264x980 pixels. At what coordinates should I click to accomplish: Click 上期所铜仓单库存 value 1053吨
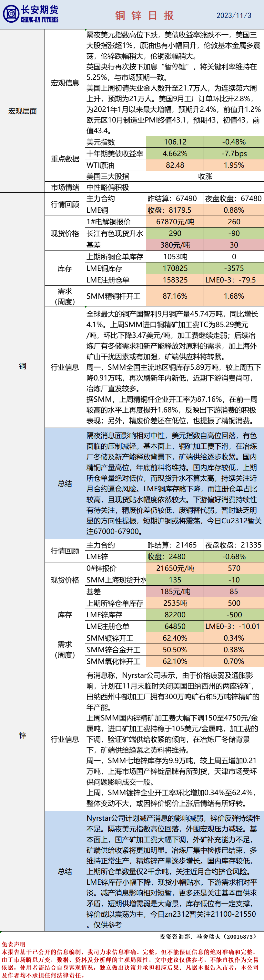pos(175,256)
